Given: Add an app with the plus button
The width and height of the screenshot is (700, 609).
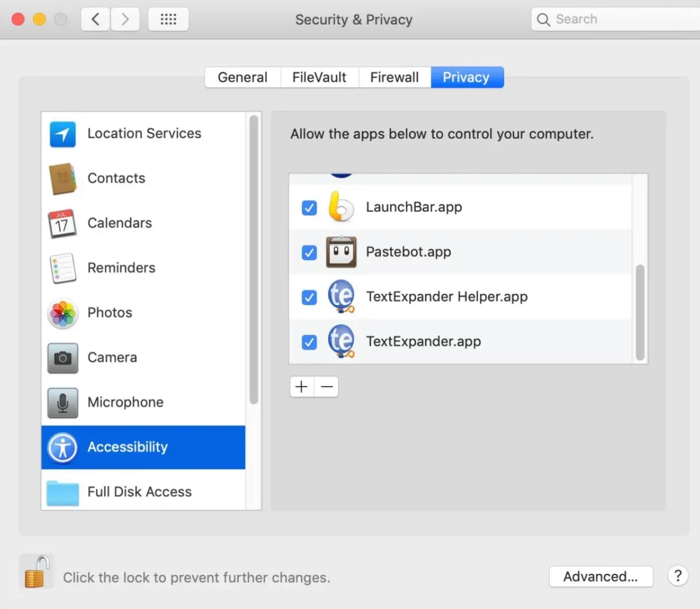Looking at the screenshot, I should pyautogui.click(x=302, y=386).
